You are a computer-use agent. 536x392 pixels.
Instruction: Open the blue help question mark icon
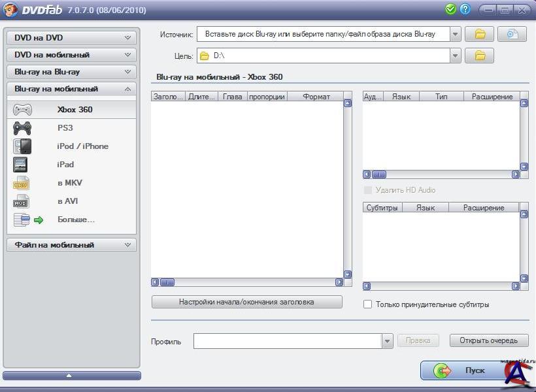(x=465, y=9)
